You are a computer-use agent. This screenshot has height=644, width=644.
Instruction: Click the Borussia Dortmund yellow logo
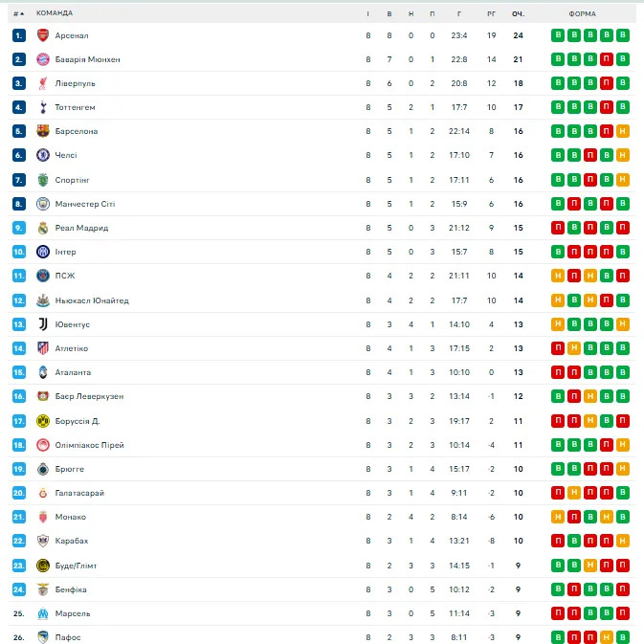point(42,421)
